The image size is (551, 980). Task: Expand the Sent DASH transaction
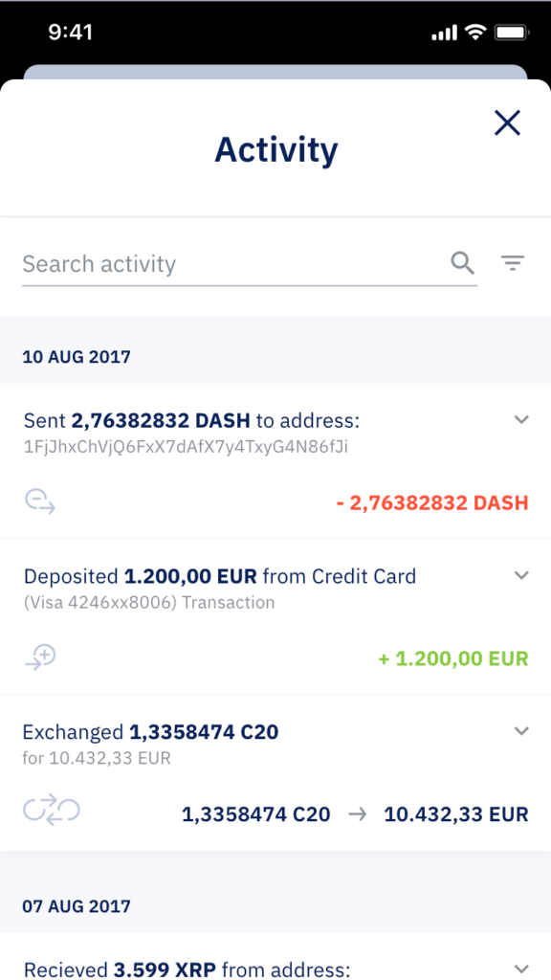(521, 419)
